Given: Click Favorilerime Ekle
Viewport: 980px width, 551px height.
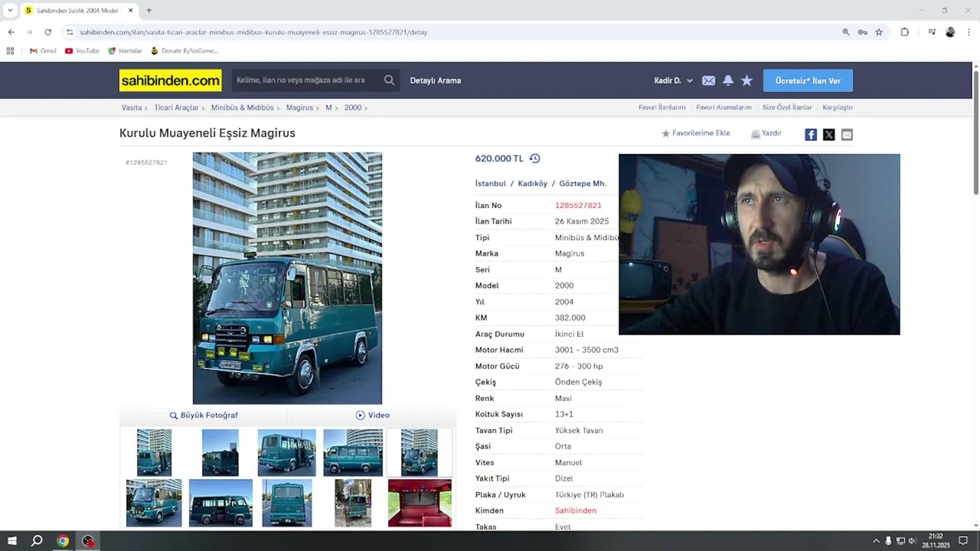Looking at the screenshot, I should click(x=696, y=133).
